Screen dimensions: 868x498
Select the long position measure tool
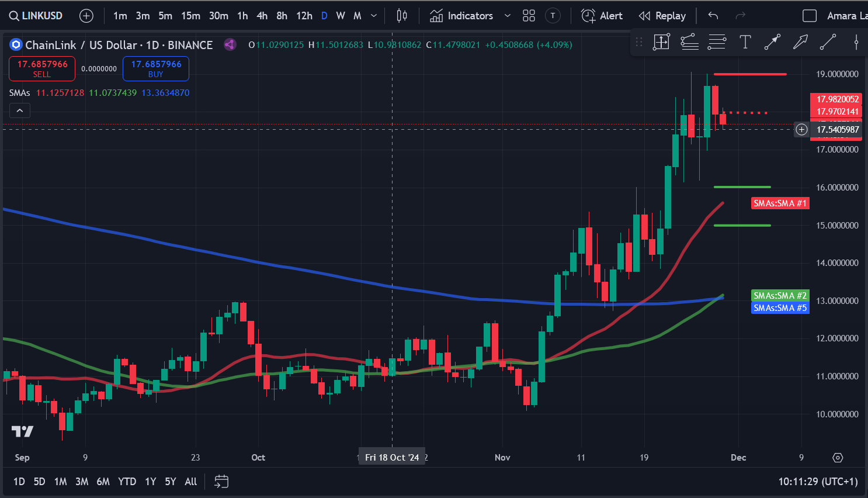[661, 41]
